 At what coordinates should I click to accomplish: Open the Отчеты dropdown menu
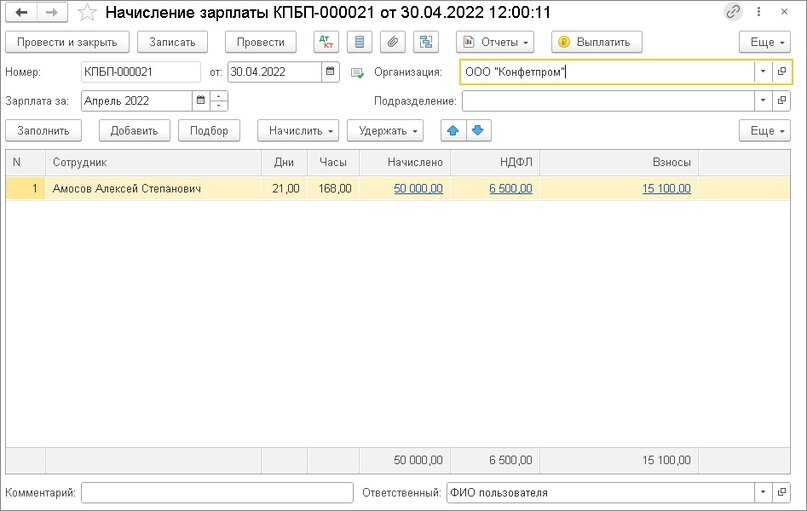coord(495,42)
